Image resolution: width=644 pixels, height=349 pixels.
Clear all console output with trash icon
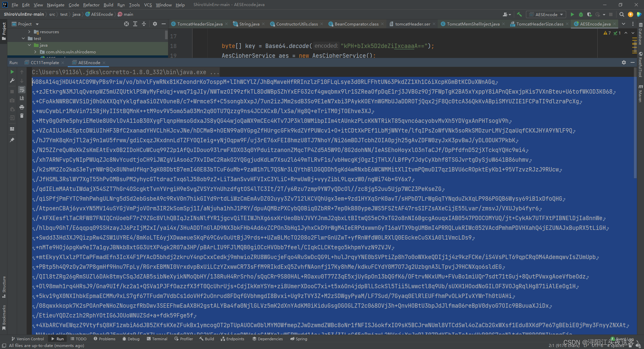22,116
